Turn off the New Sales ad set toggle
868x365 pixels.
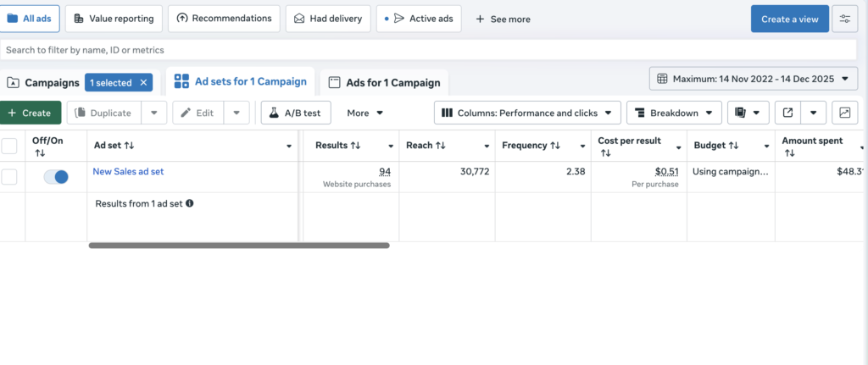point(56,176)
